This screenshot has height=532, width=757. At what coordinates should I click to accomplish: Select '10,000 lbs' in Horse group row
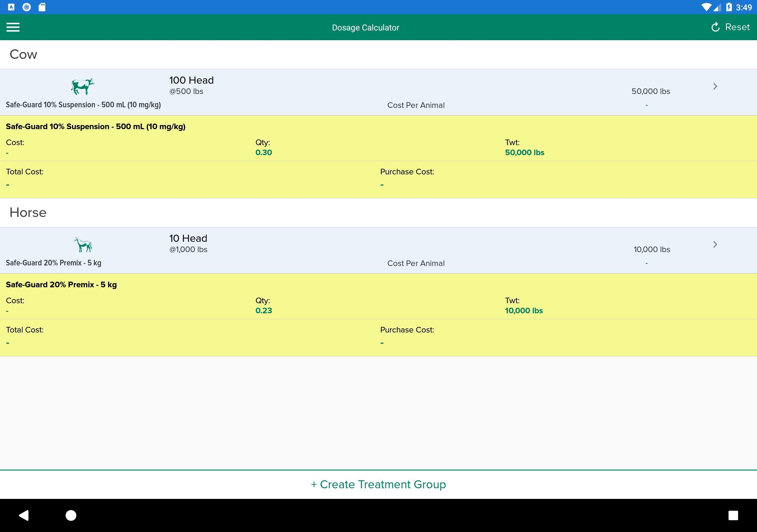click(x=651, y=249)
